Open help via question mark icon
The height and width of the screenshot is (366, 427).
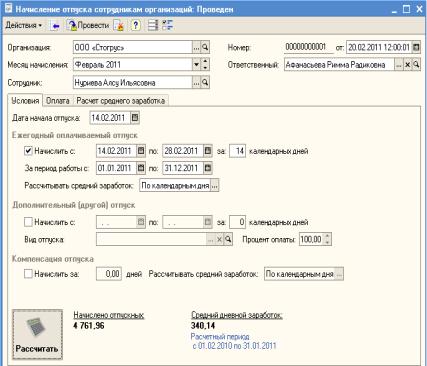pyautogui.click(x=135, y=25)
